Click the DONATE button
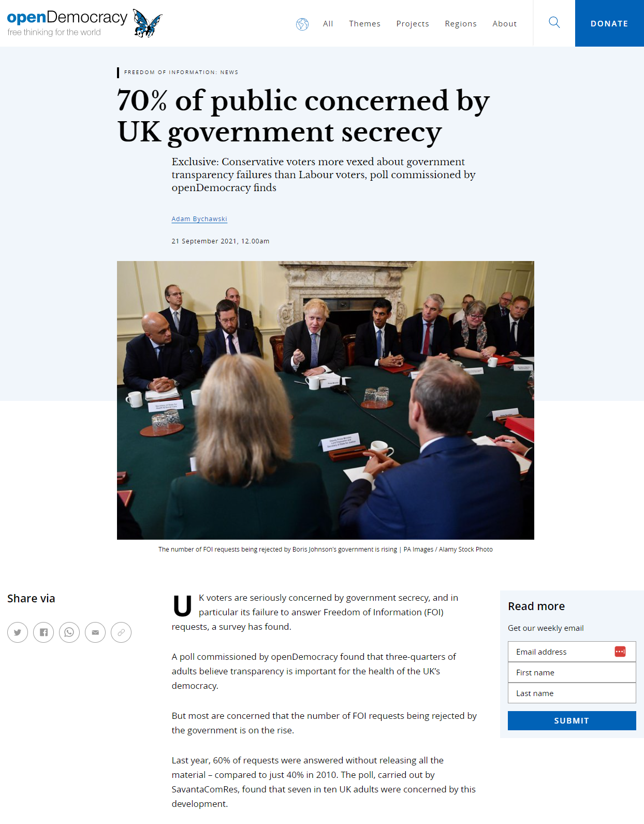Viewport: 644px width, 824px height. (609, 23)
